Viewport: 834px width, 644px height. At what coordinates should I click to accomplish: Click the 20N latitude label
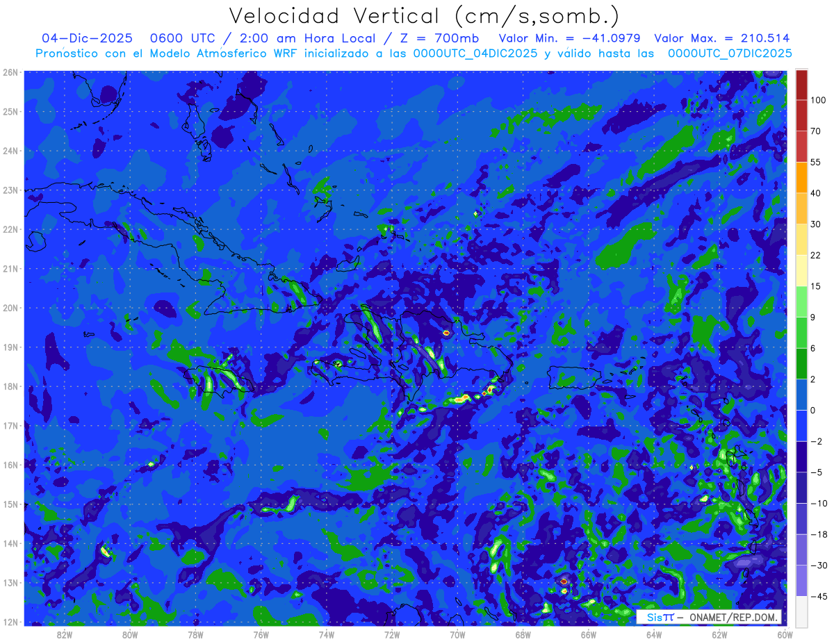click(x=10, y=308)
